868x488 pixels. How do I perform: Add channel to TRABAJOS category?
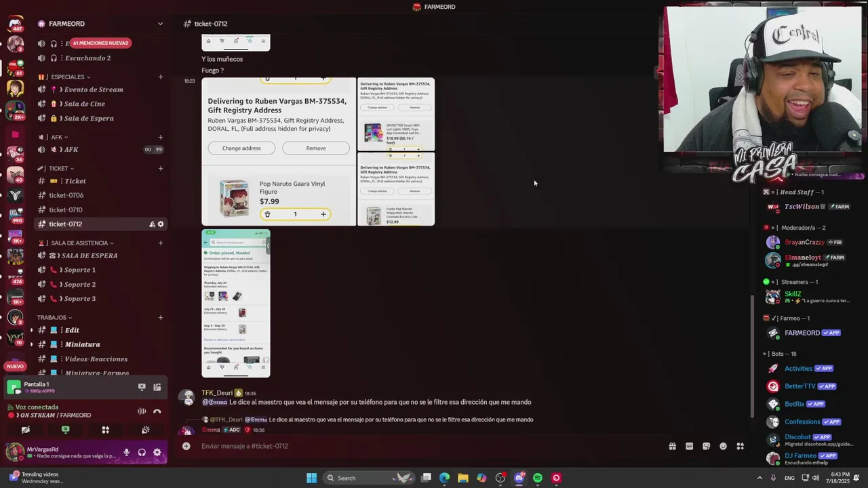(x=161, y=317)
